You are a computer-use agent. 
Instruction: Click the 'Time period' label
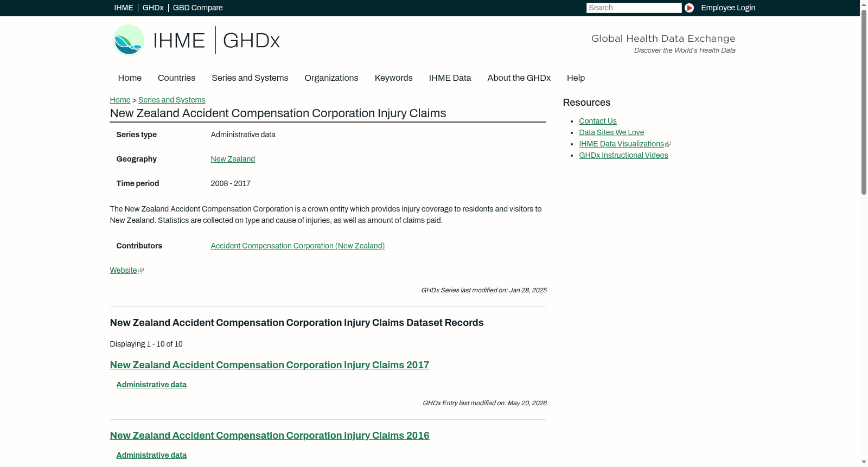(138, 183)
